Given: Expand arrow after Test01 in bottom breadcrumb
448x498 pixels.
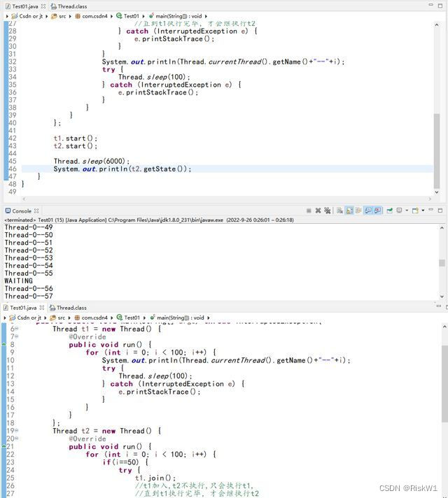Looking at the screenshot, I should [x=144, y=318].
